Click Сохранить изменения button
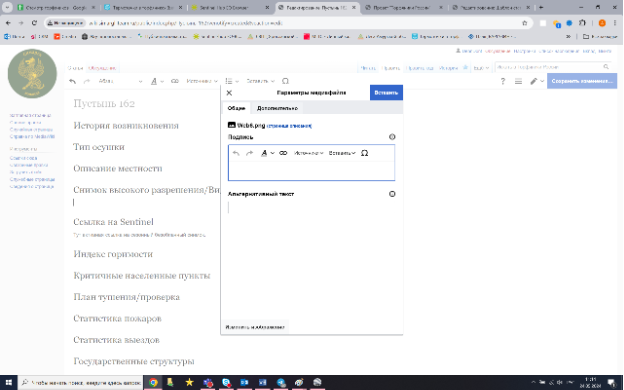This screenshot has width=624, height=390. 582,81
